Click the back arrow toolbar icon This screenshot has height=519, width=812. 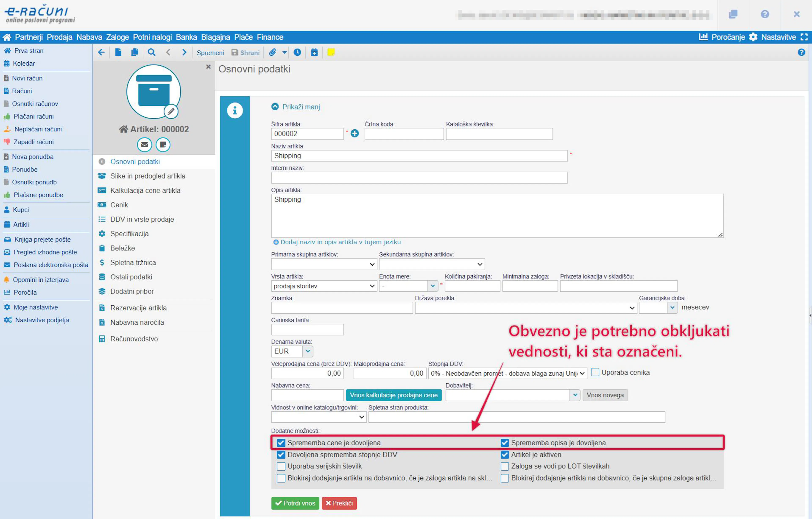pos(101,52)
